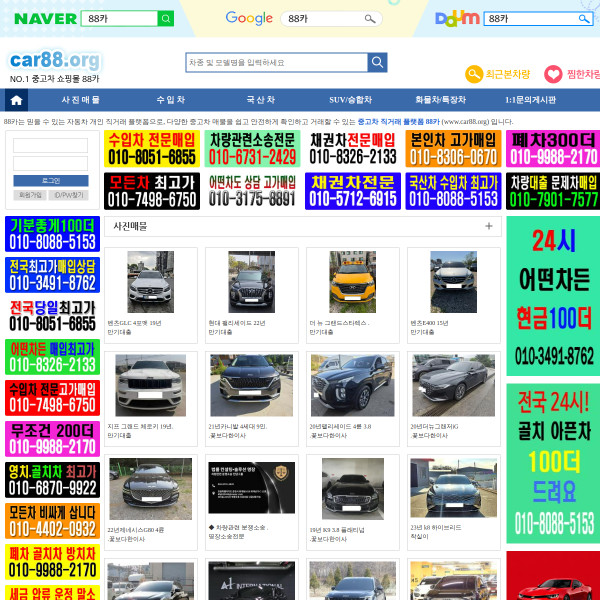Click the NAVER logo

tap(45, 19)
